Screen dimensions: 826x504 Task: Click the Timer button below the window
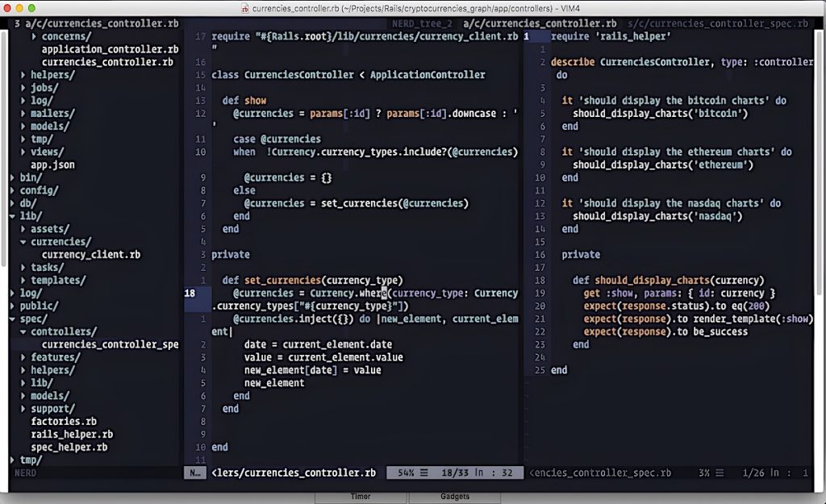[x=361, y=497]
